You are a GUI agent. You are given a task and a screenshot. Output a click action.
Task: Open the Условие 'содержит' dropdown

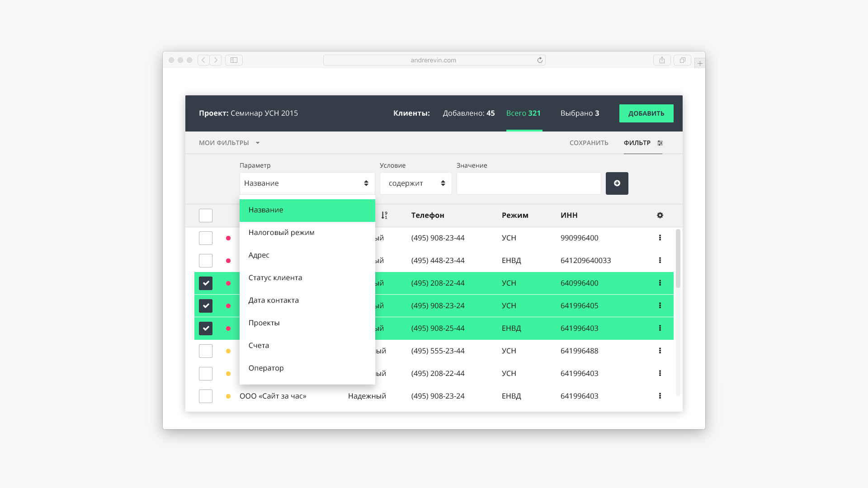tap(415, 183)
